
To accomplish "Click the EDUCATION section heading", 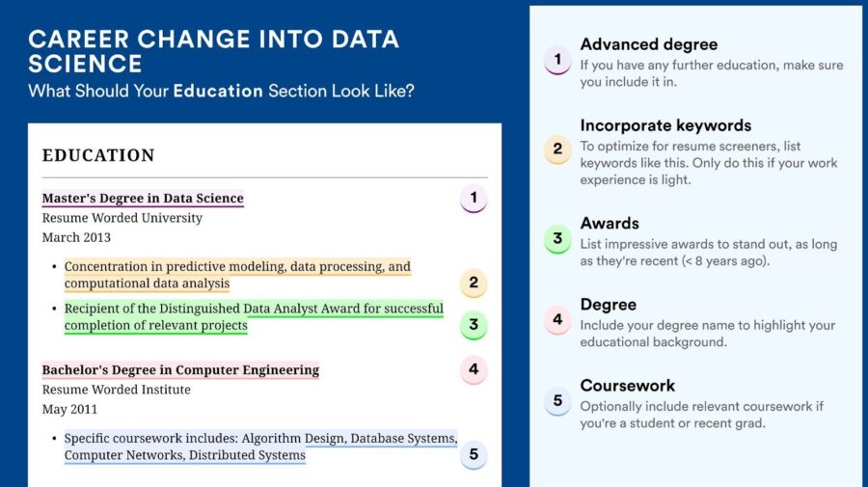I will (x=98, y=155).
